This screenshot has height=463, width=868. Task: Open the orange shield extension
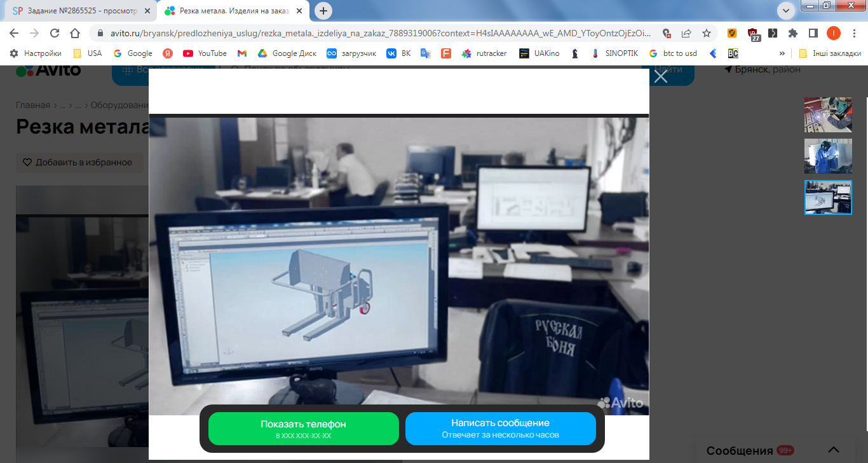[x=732, y=33]
